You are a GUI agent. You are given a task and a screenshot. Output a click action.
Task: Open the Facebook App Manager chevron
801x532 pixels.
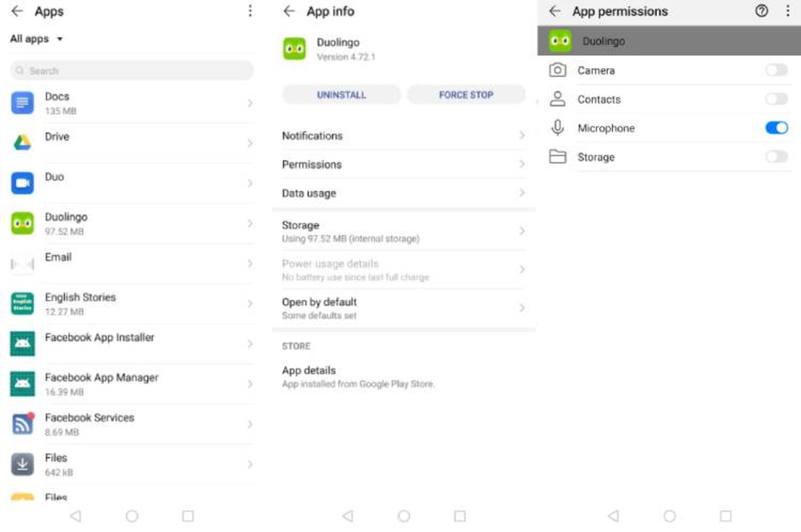click(250, 384)
